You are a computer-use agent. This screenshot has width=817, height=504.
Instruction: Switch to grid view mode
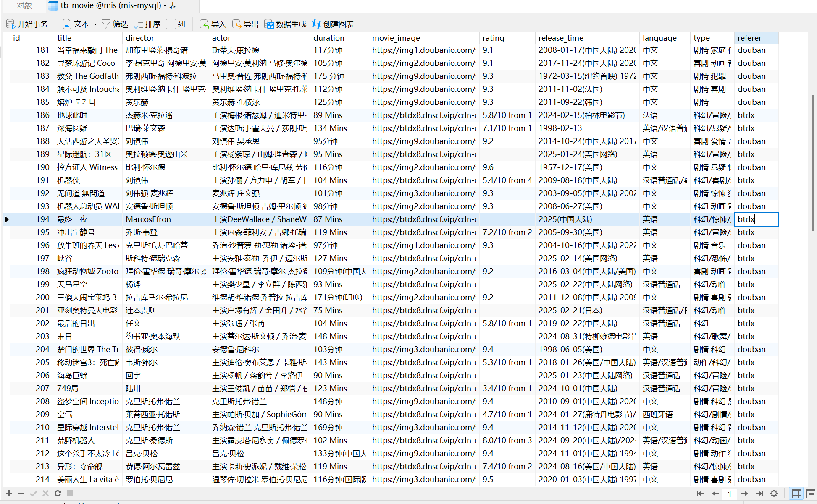796,494
